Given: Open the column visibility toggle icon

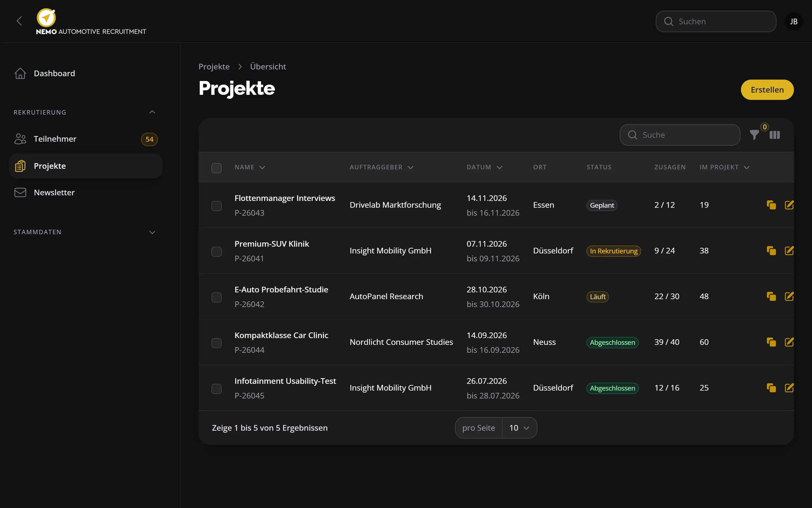Looking at the screenshot, I should point(775,135).
